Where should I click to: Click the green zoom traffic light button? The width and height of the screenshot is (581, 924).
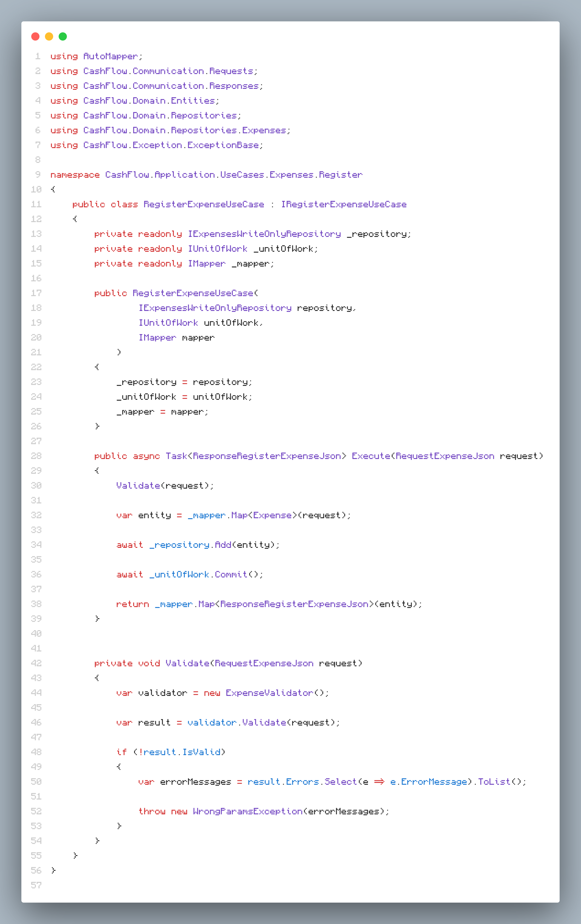tap(62, 36)
